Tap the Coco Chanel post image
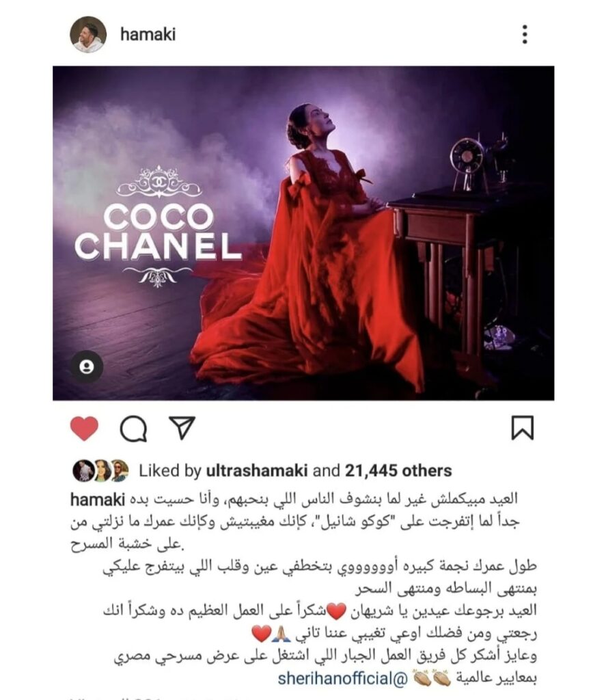The width and height of the screenshot is (606, 700). coord(303,233)
